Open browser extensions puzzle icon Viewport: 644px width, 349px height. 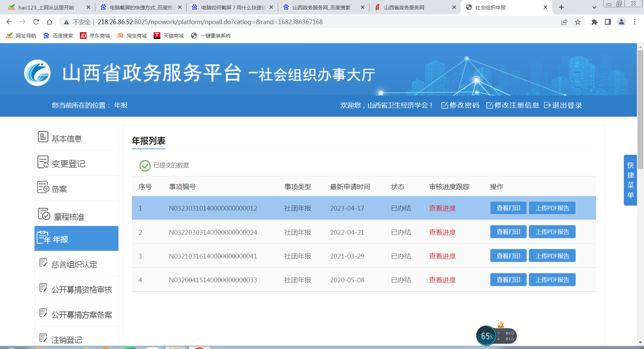(594, 22)
